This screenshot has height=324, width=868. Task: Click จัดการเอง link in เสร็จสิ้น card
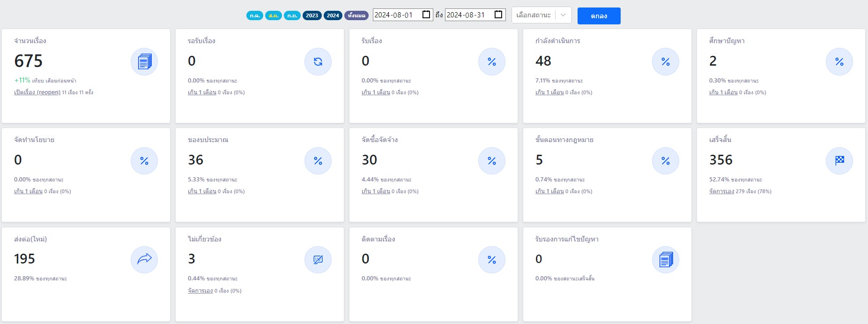point(721,191)
